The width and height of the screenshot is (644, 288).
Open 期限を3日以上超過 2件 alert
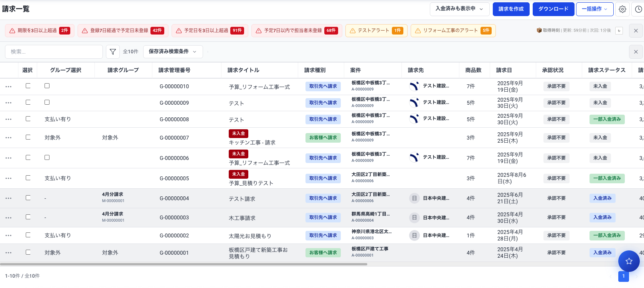[x=40, y=31]
